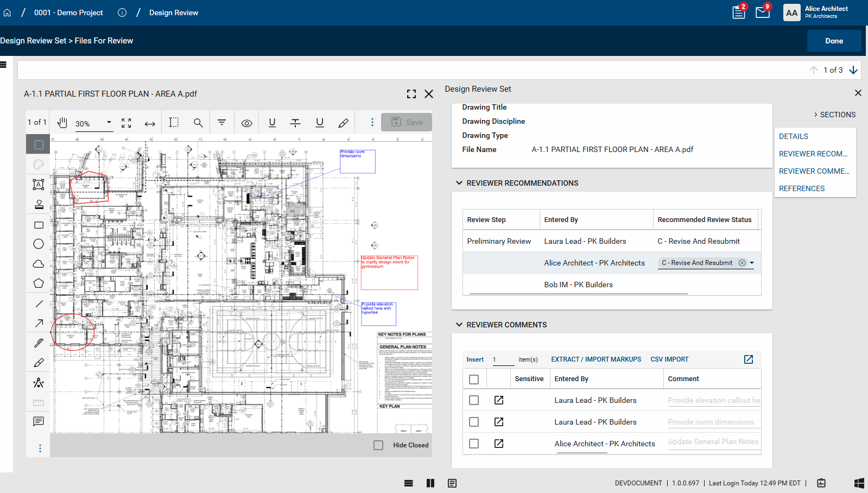
Task: Select the pan hand tool
Action: coord(62,123)
